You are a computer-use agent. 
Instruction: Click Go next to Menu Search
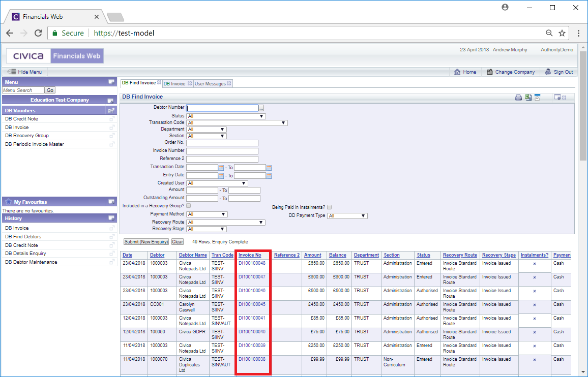coord(50,90)
